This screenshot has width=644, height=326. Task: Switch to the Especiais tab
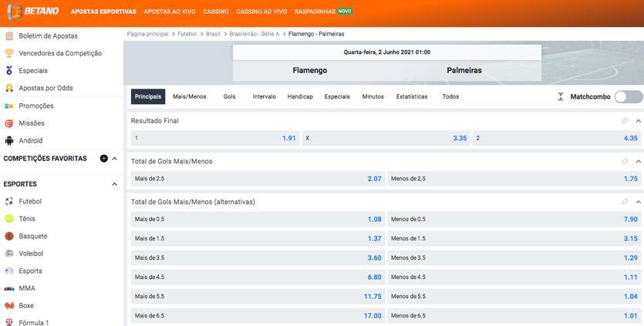(x=337, y=96)
